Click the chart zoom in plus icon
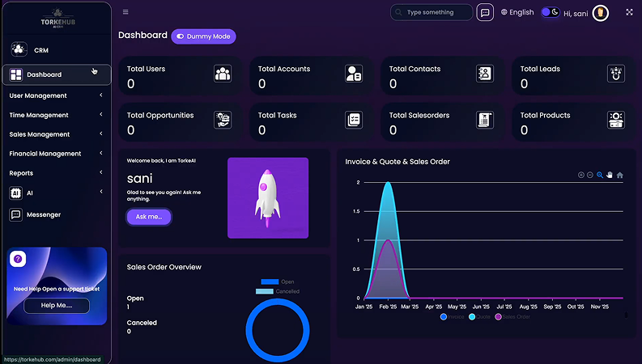The image size is (642, 364). coord(580,175)
